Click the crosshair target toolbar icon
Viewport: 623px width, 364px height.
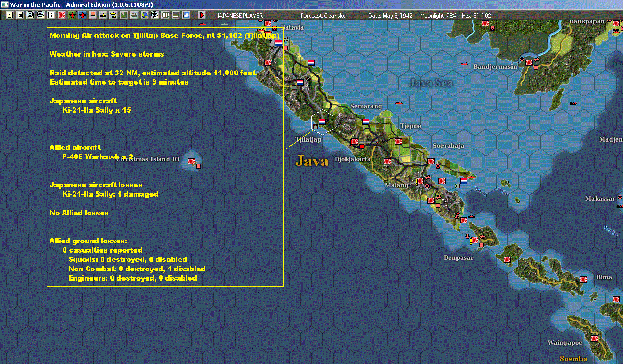click(x=155, y=16)
